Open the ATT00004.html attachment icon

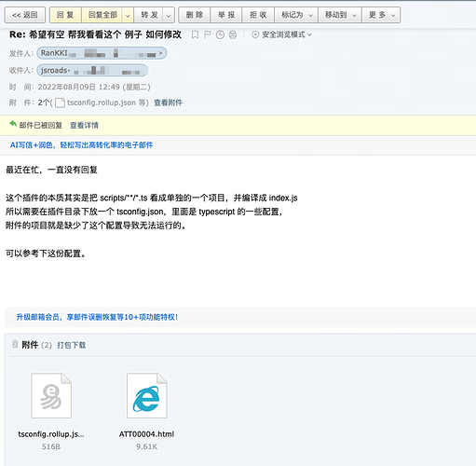(147, 395)
